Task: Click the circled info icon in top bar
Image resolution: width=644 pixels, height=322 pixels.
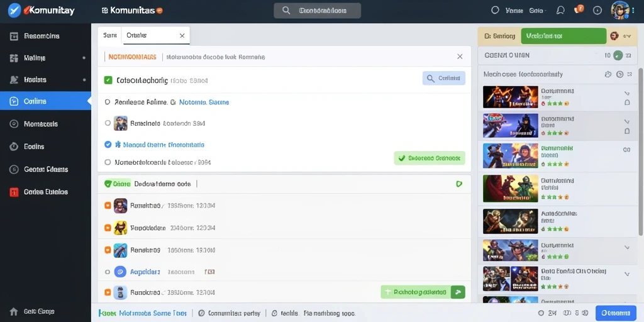Action: point(597,11)
